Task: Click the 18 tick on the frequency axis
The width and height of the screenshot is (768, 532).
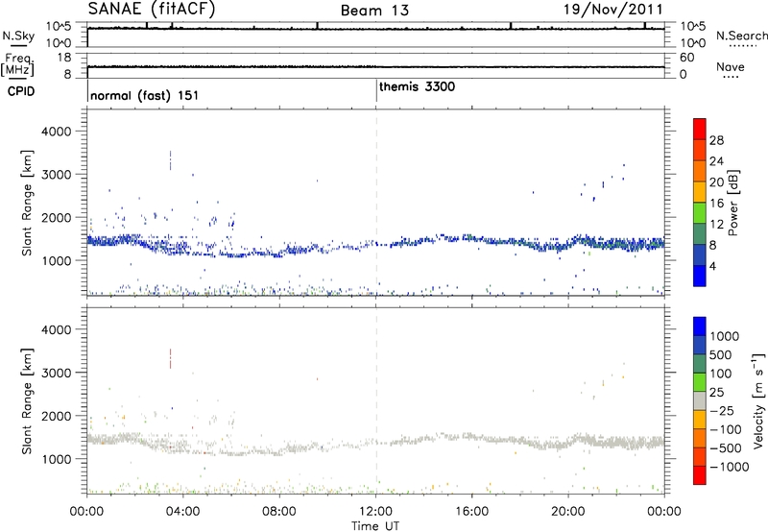Action: (x=64, y=58)
